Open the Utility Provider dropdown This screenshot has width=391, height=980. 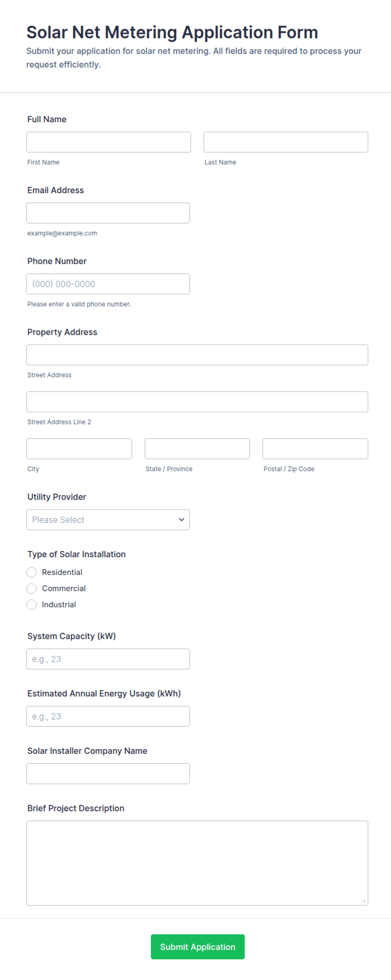(108, 520)
